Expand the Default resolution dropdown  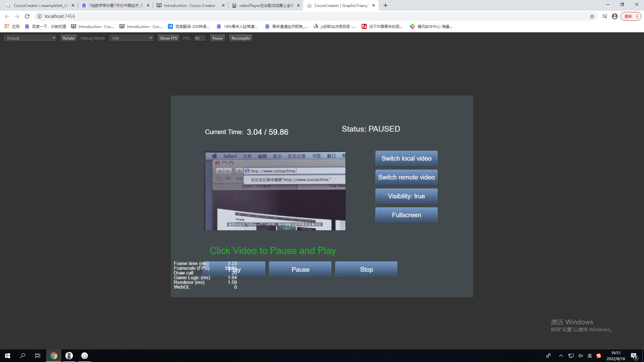tap(30, 38)
